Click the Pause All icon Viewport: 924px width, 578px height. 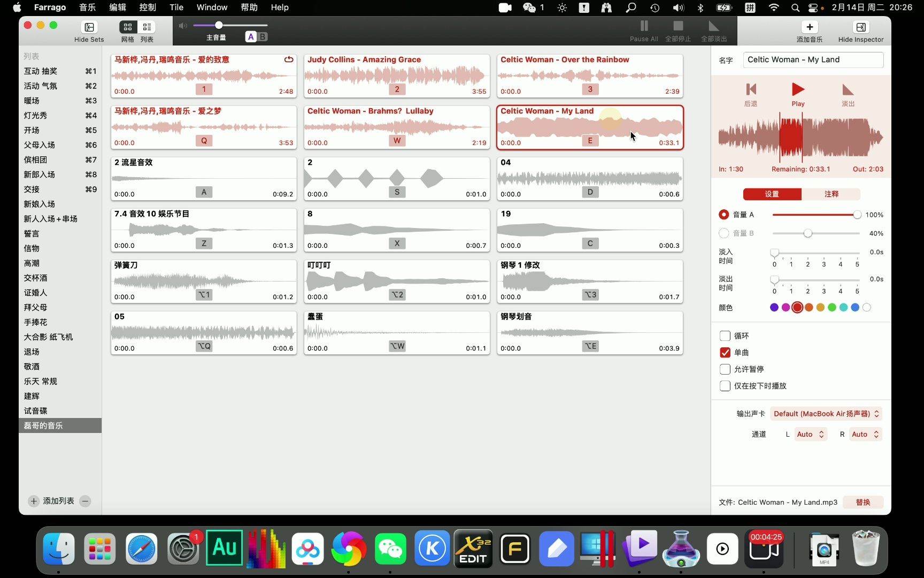click(643, 24)
